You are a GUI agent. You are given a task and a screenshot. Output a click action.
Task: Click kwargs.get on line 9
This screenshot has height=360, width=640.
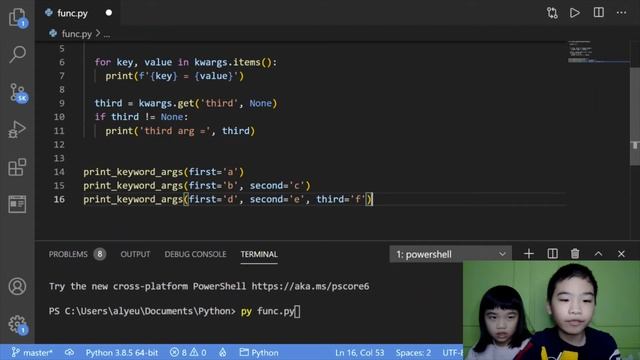(x=166, y=103)
